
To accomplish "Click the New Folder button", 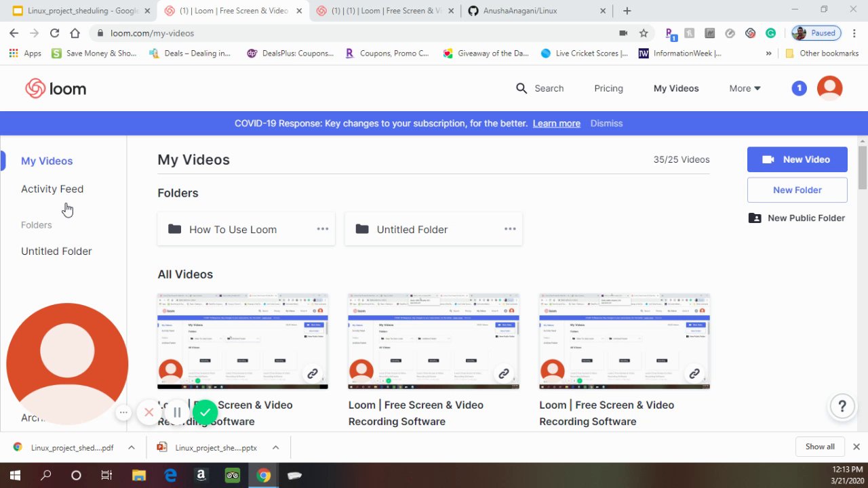I will pos(797,190).
